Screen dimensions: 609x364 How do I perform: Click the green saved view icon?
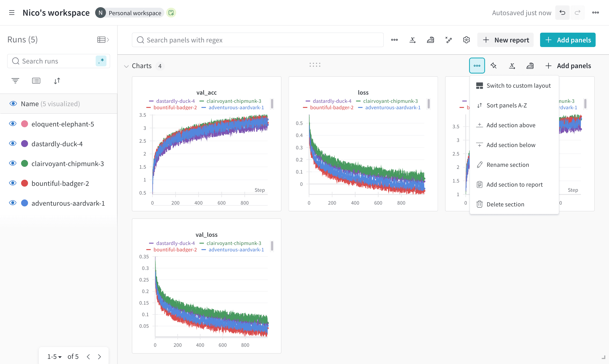pyautogui.click(x=171, y=13)
